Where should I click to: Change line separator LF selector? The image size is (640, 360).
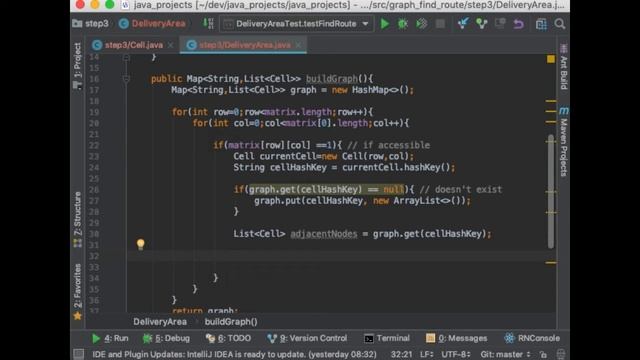pyautogui.click(x=427, y=354)
